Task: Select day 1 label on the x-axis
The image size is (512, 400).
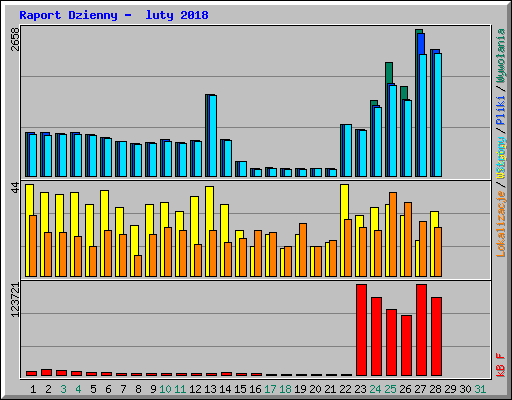Action: click(33, 389)
